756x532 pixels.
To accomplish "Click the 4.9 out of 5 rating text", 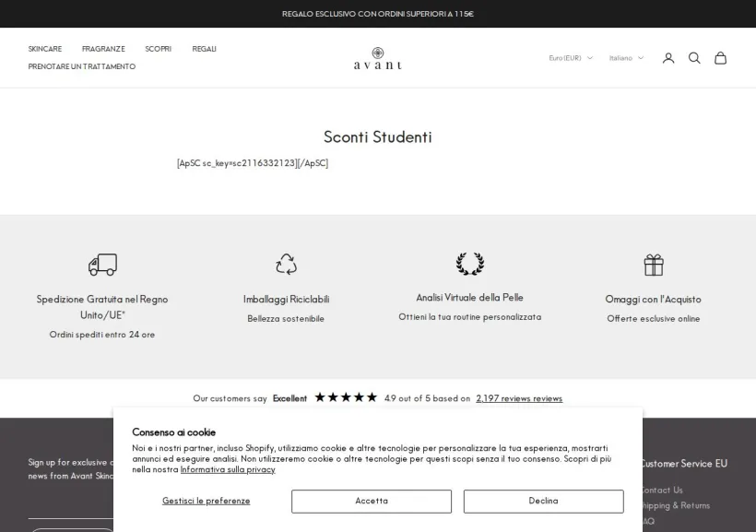I will (427, 398).
